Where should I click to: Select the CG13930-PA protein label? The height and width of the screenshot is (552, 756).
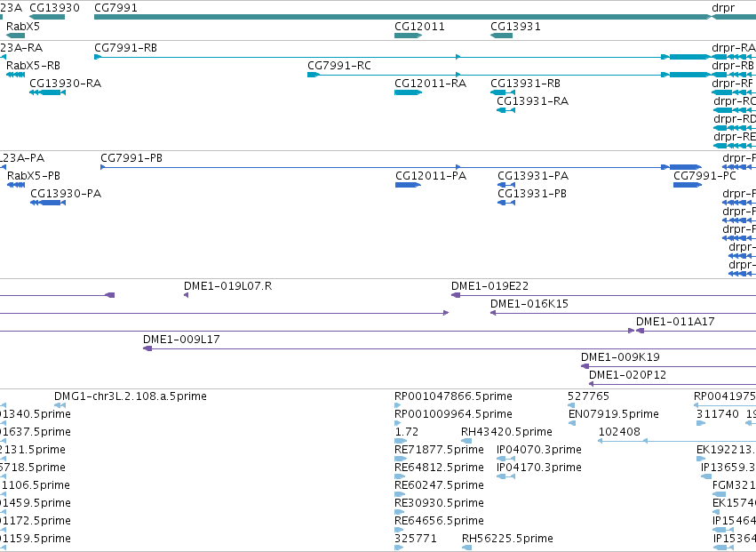(66, 194)
